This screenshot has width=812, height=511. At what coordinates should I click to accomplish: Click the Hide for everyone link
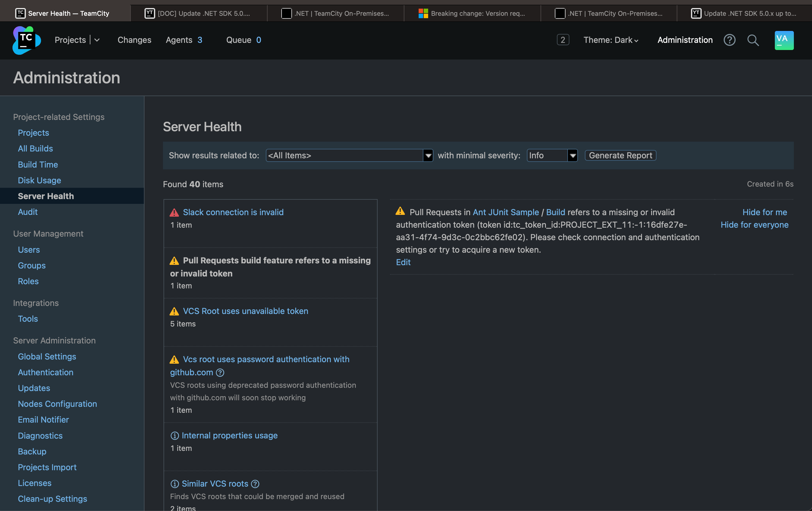click(754, 225)
